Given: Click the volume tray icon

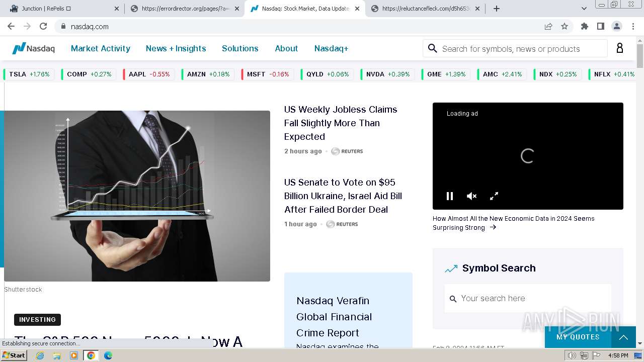Looking at the screenshot, I should click(x=572, y=355).
